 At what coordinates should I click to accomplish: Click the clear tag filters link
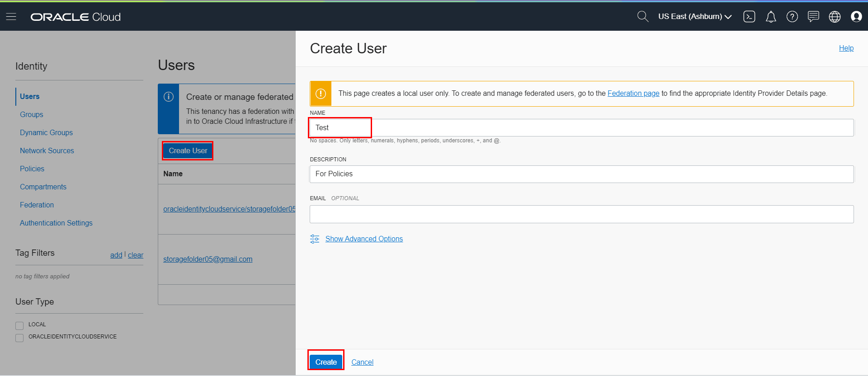[x=136, y=255]
